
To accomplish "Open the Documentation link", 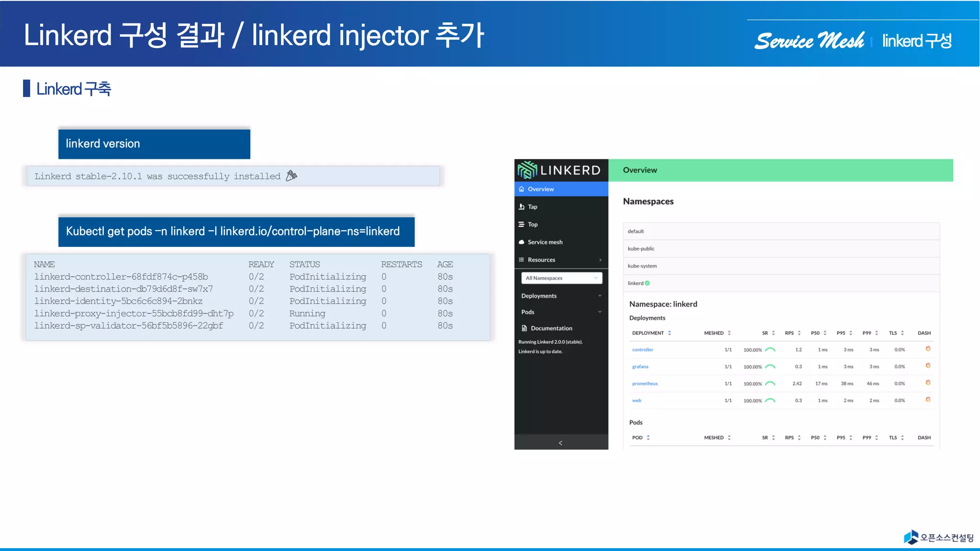I will point(551,328).
